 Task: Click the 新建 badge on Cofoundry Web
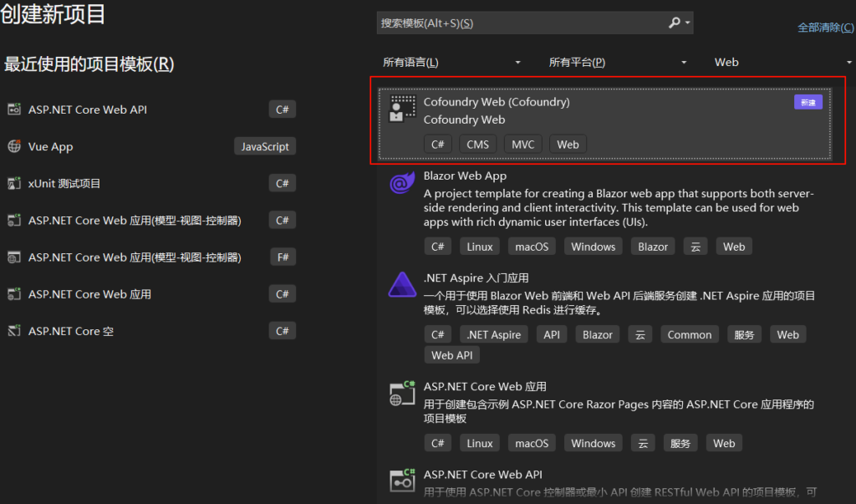(808, 102)
